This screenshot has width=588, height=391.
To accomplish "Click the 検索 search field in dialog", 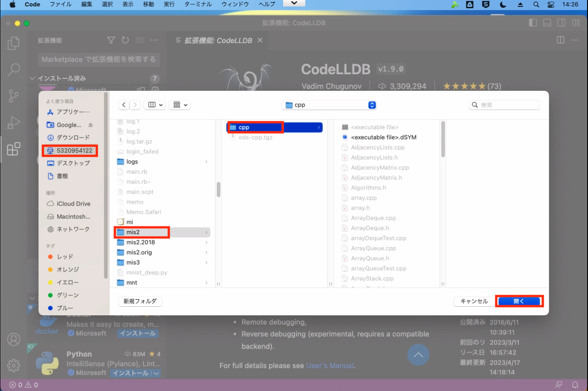I will tap(507, 105).
